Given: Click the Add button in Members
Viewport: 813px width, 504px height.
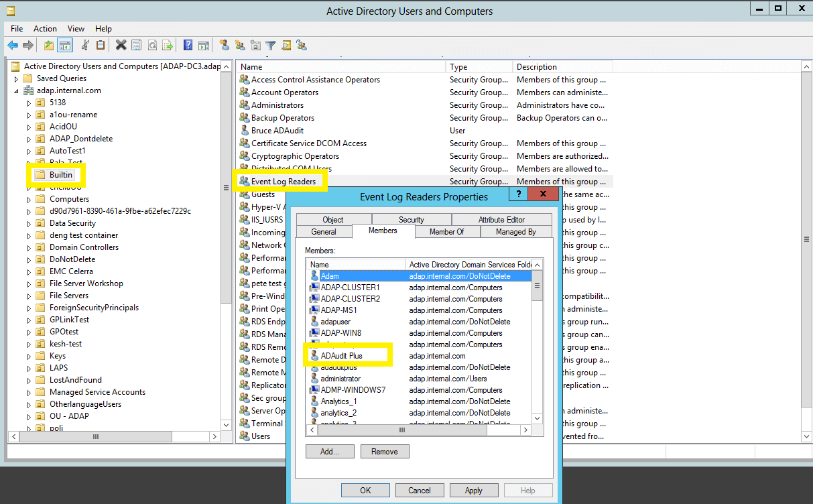Looking at the screenshot, I should point(330,451).
